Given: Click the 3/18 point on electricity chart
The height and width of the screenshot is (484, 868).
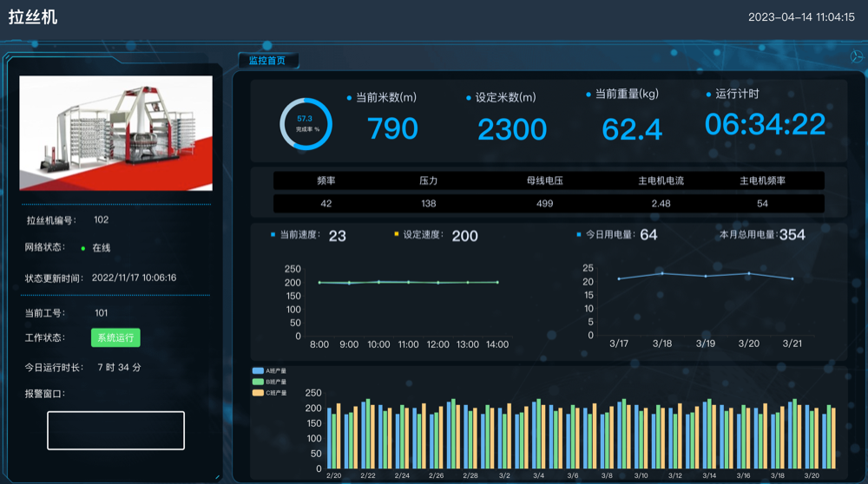Looking at the screenshot, I should coord(662,273).
